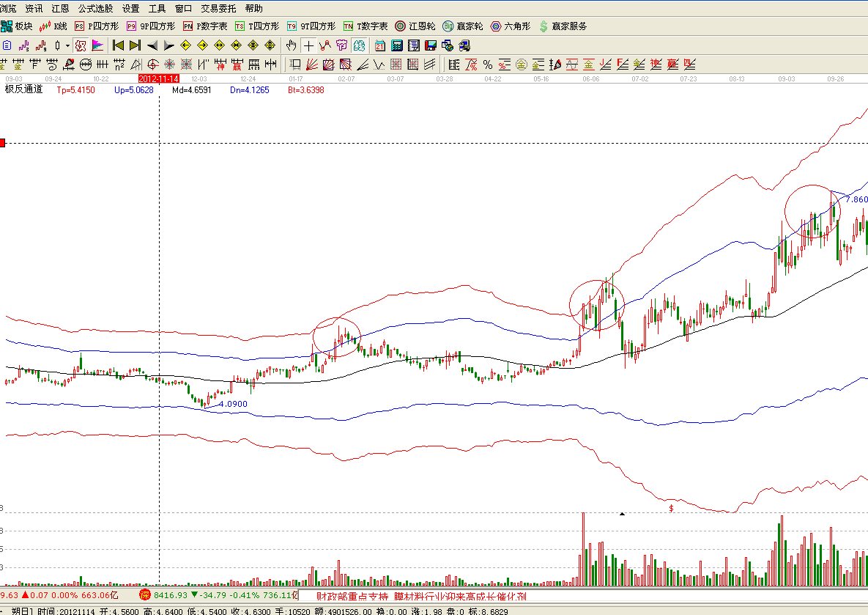868x615 pixels.
Task: Open the scrolling news headline 财政部重点支持
Action: [352, 596]
